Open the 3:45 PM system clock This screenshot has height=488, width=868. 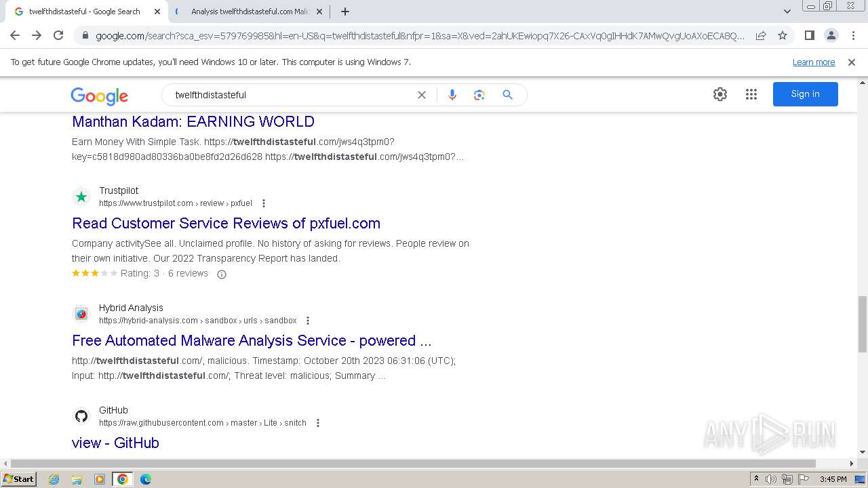(x=833, y=479)
